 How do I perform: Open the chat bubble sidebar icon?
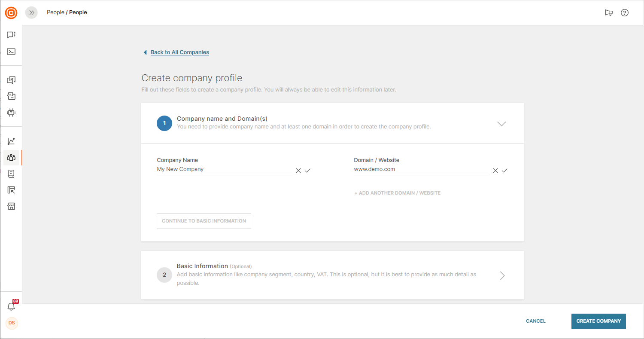click(x=11, y=35)
